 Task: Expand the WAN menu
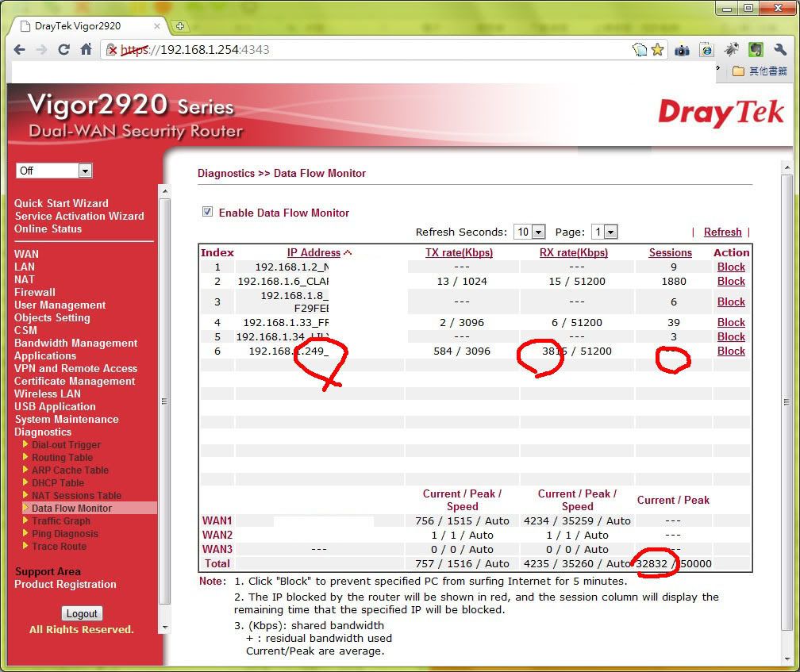(x=26, y=254)
